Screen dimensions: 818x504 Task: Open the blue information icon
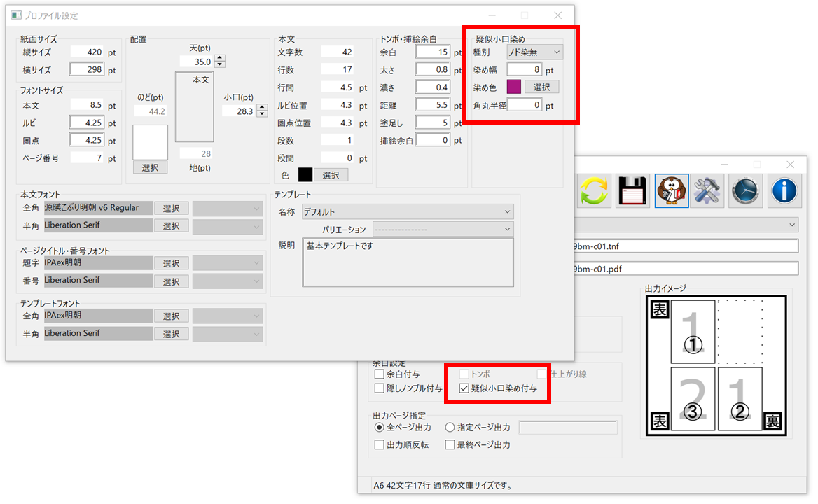784,191
